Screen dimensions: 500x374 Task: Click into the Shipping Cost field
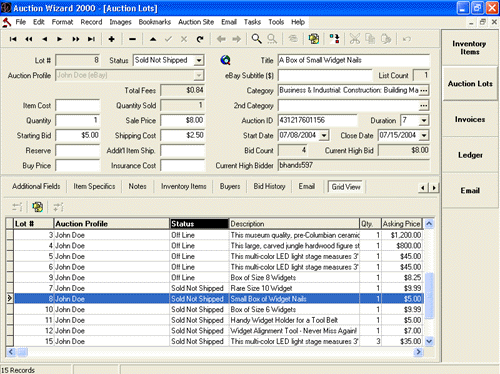click(182, 135)
